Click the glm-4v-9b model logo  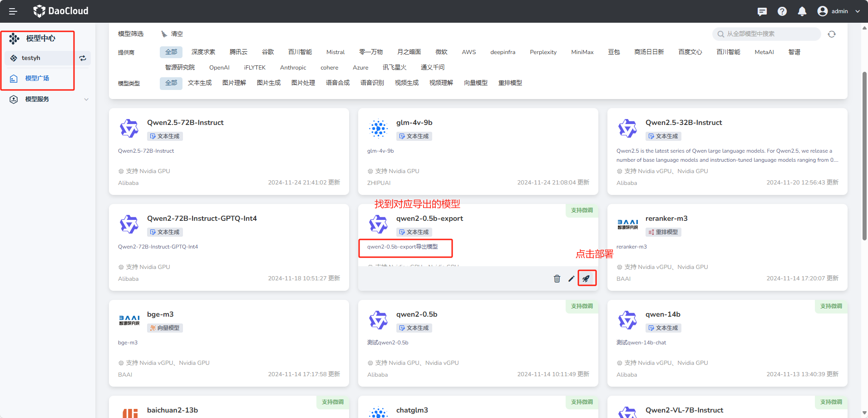[x=378, y=129]
